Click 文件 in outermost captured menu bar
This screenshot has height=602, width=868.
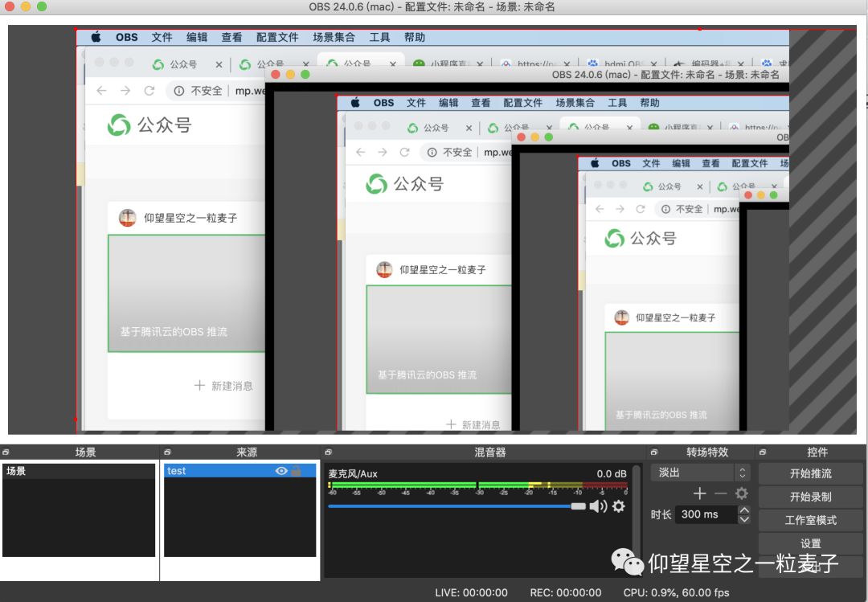tap(162, 37)
